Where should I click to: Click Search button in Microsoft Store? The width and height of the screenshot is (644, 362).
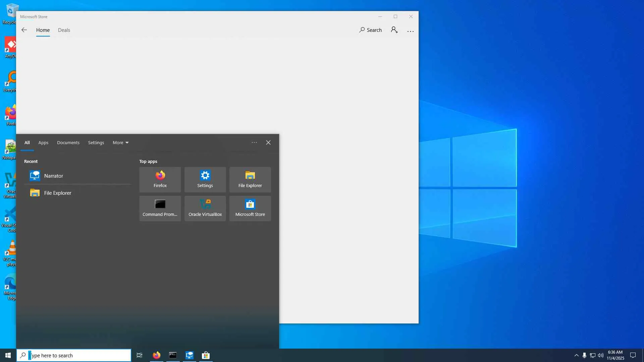click(x=370, y=30)
